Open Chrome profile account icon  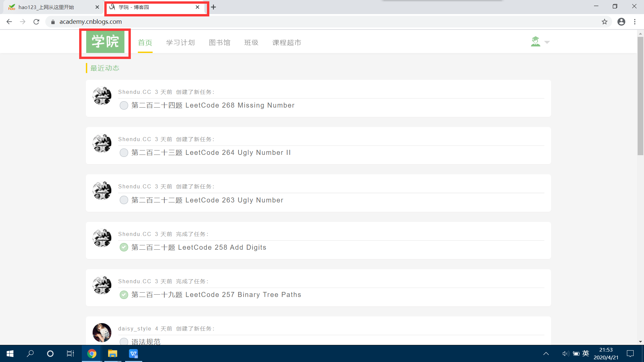[621, 22]
